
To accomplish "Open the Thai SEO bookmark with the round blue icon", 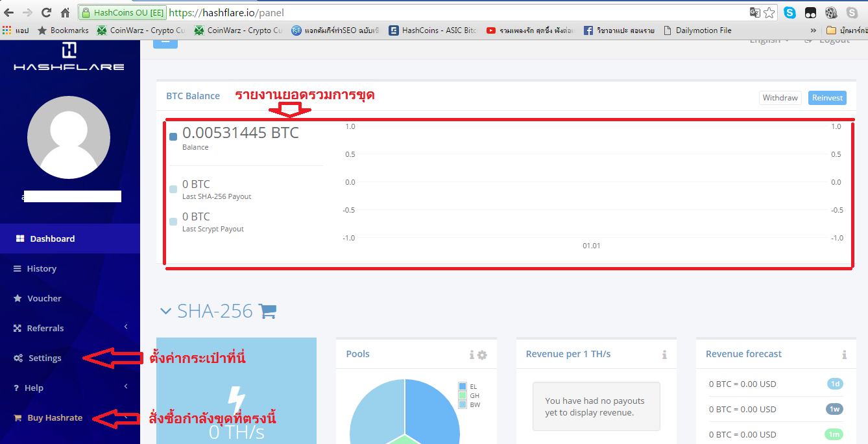I will point(335,30).
